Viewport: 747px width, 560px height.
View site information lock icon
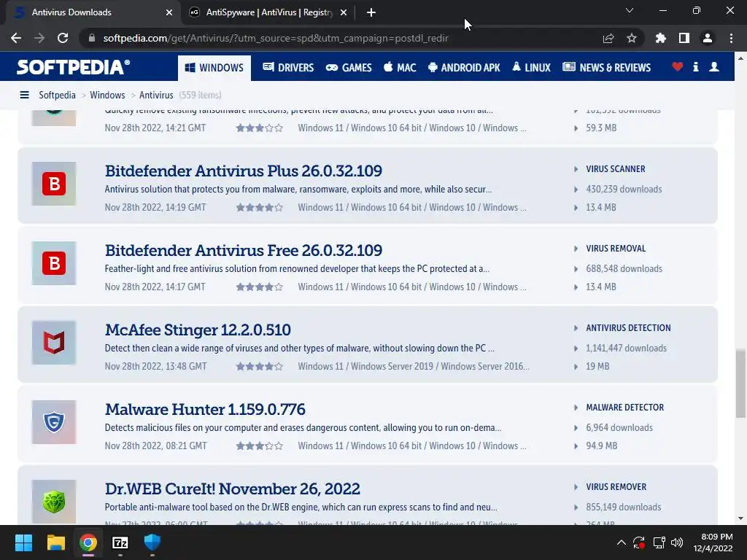[92, 38]
